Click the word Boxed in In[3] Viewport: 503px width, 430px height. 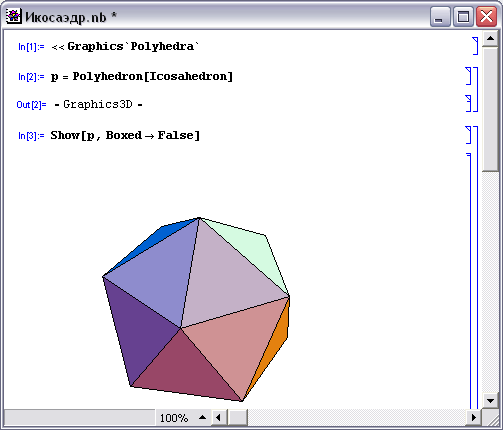click(x=124, y=135)
